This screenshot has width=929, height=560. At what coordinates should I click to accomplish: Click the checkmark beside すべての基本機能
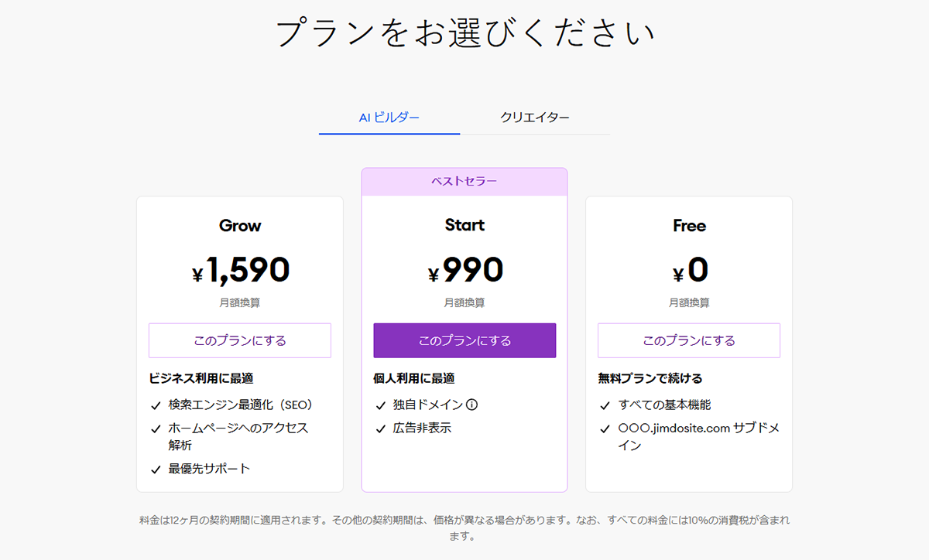pyautogui.click(x=605, y=405)
